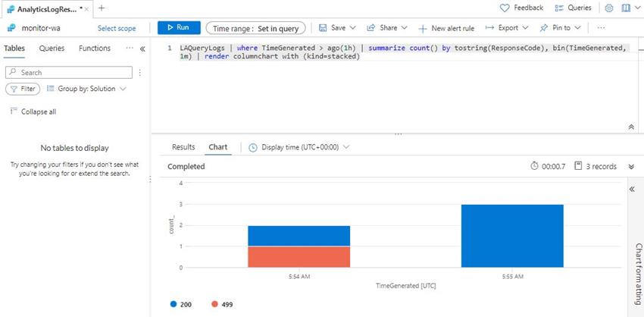Close the AnalyticsLogRes query tab

[x=86, y=8]
